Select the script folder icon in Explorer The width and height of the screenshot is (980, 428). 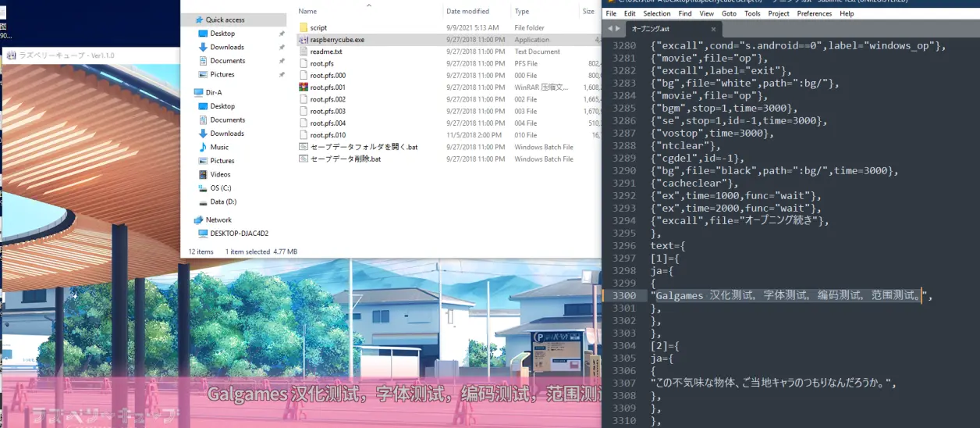304,27
